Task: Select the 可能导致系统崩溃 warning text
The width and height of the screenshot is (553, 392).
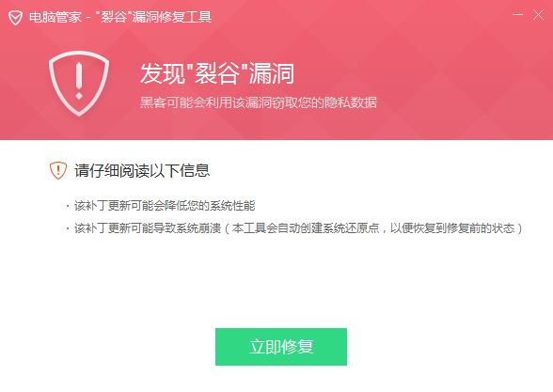Action: pyautogui.click(x=176, y=228)
